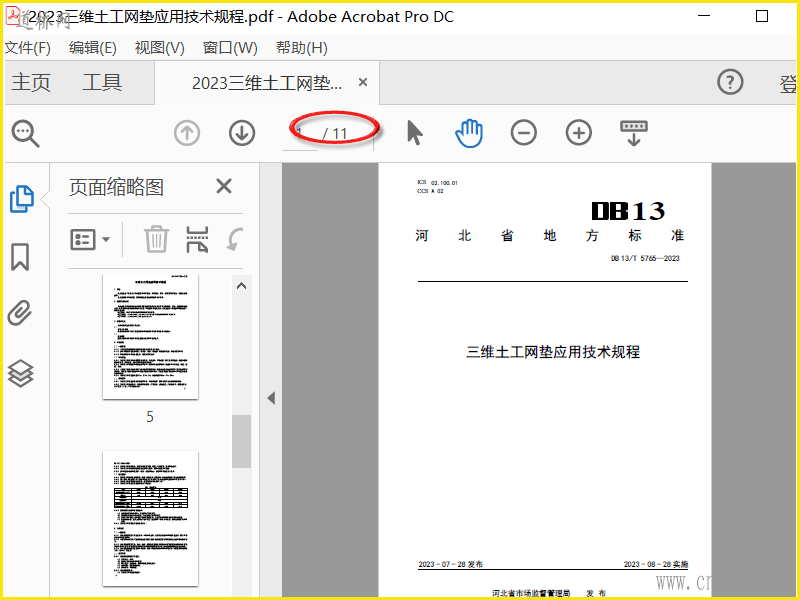Open the 帮助(H) menu
Viewport: 800px width, 600px height.
(302, 48)
